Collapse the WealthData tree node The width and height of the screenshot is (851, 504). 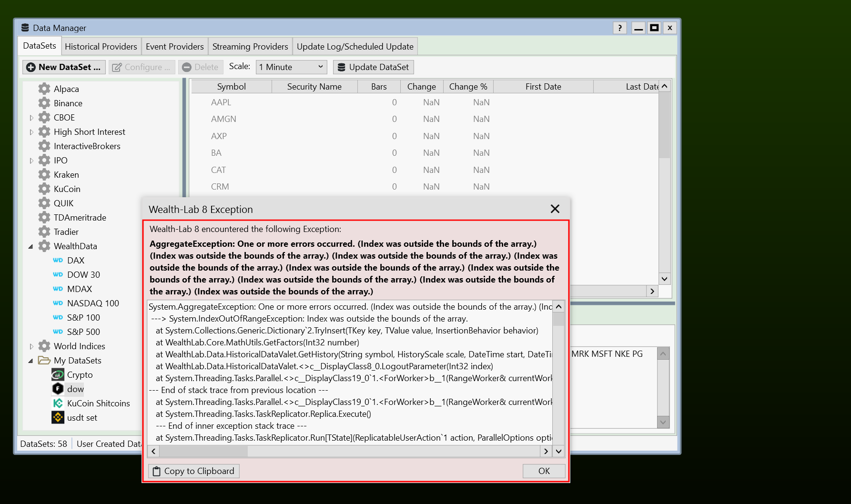[31, 246]
